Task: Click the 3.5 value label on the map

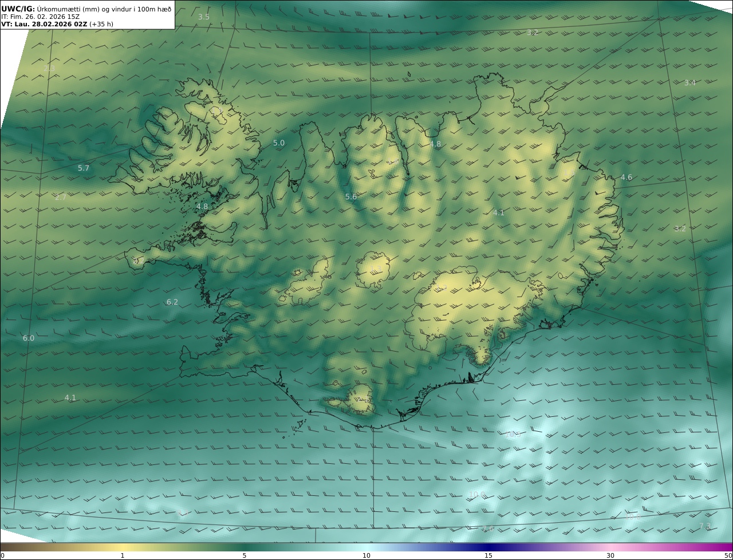Action: pyautogui.click(x=204, y=17)
